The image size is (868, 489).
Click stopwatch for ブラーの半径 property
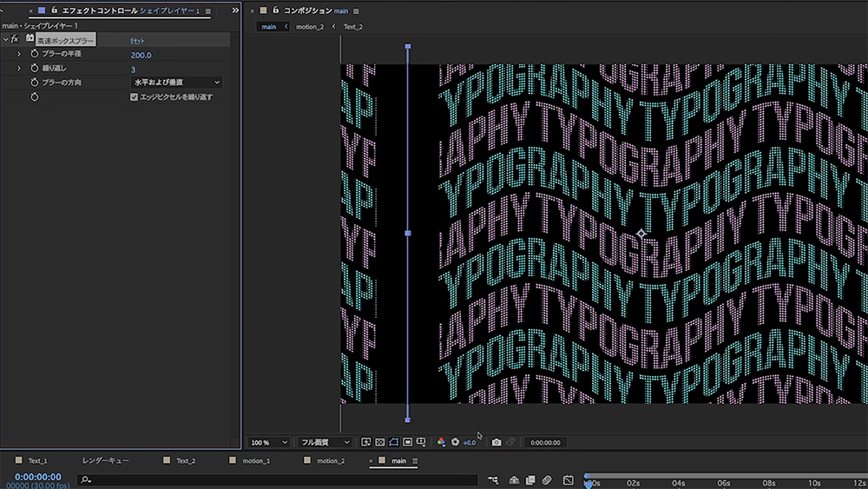[x=35, y=54]
